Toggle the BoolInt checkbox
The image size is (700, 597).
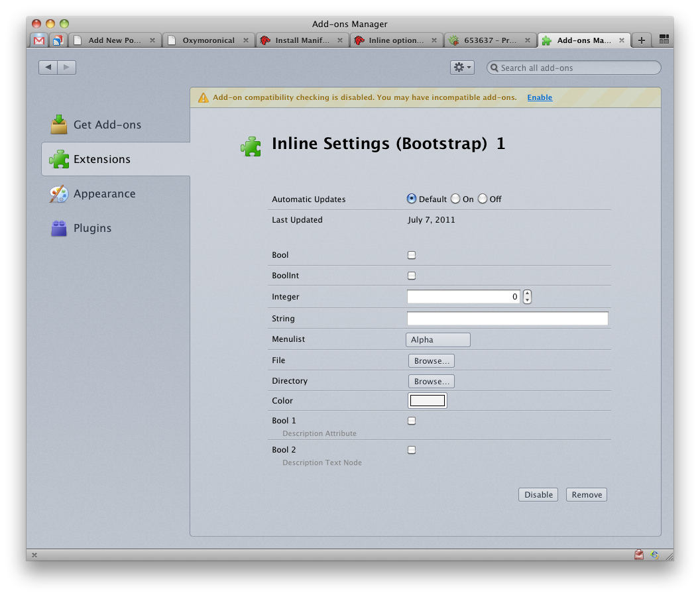(412, 276)
